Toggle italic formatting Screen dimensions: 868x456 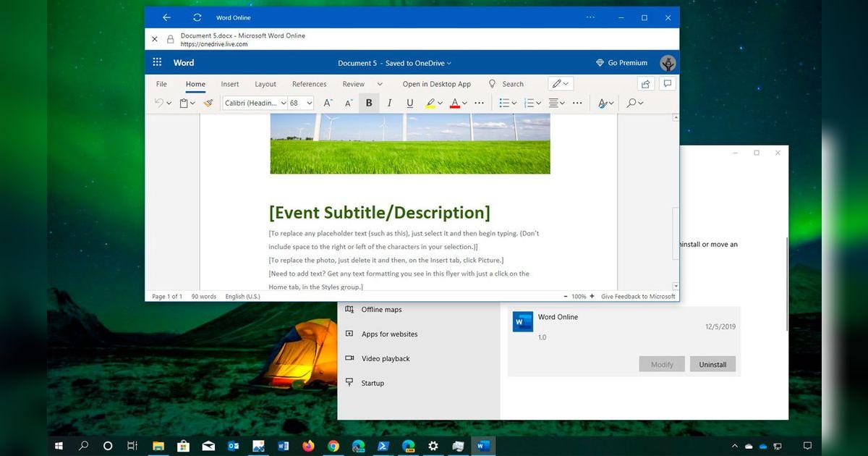point(389,103)
